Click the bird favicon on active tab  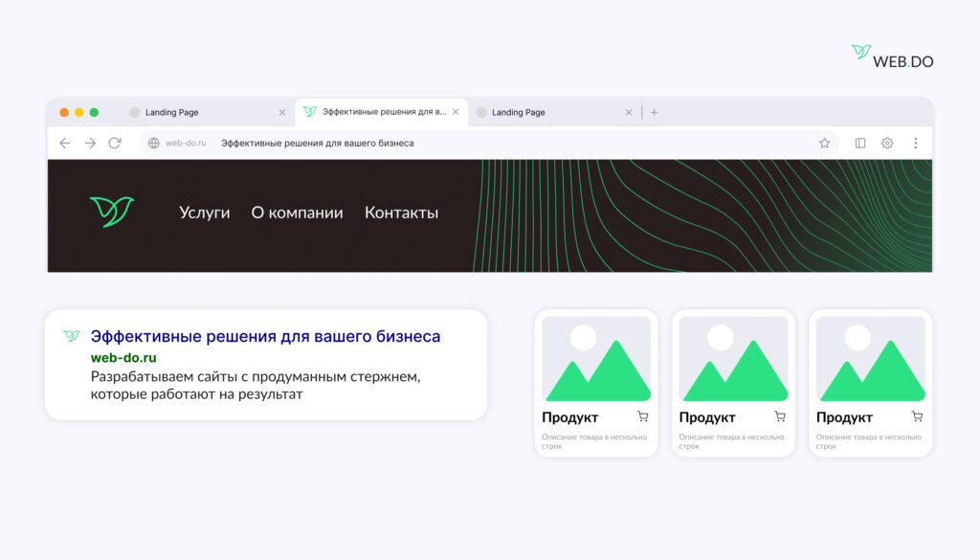(x=309, y=112)
